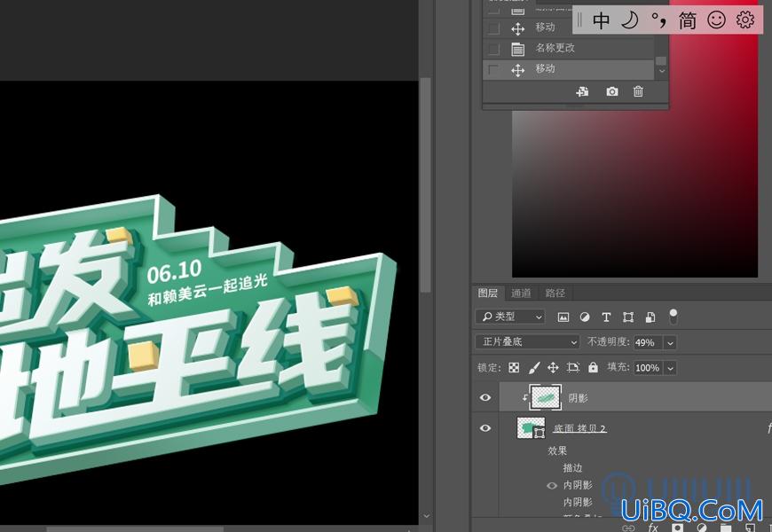
Task: Click the 底面 拷贝 2 layer thumbnail
Action: click(531, 428)
